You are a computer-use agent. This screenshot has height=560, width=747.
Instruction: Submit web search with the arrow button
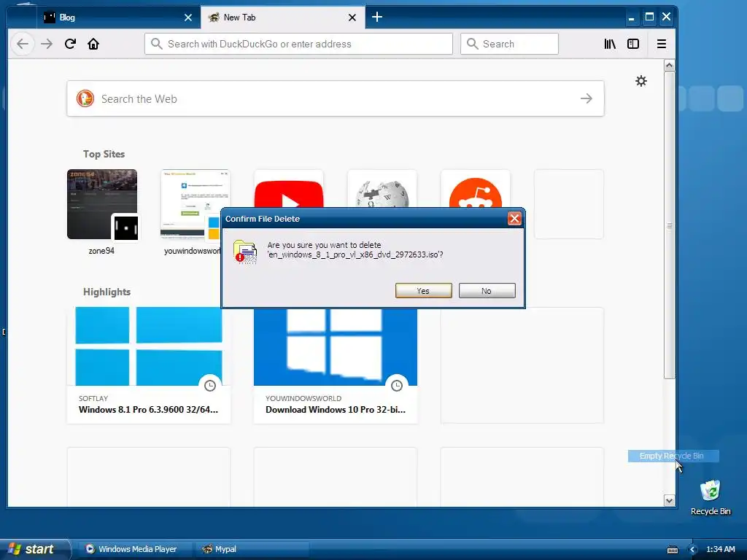587,98
